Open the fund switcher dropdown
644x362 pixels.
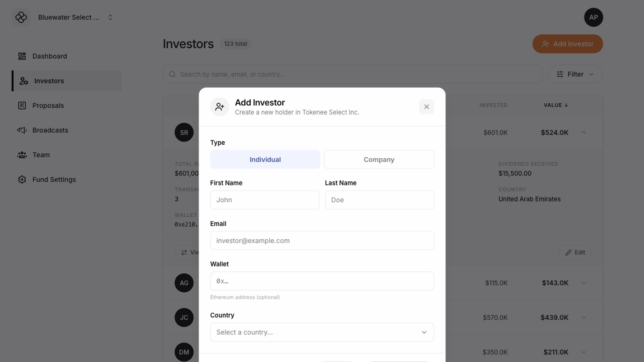[110, 17]
